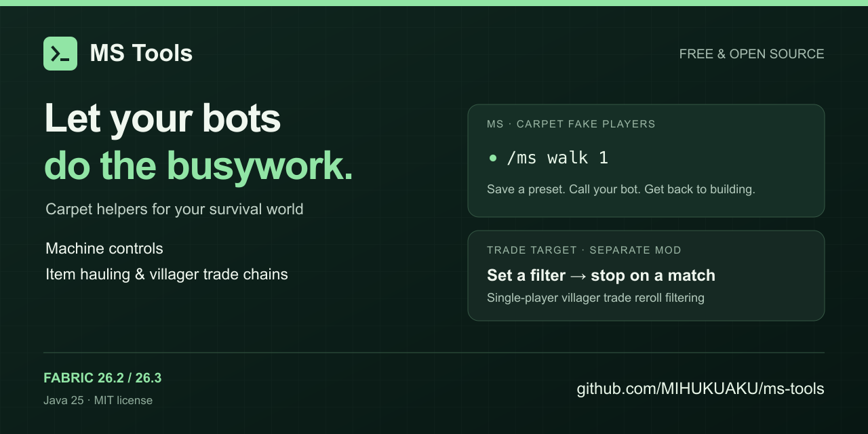Click the green terminal prompt logo icon
868x434 pixels.
60,54
